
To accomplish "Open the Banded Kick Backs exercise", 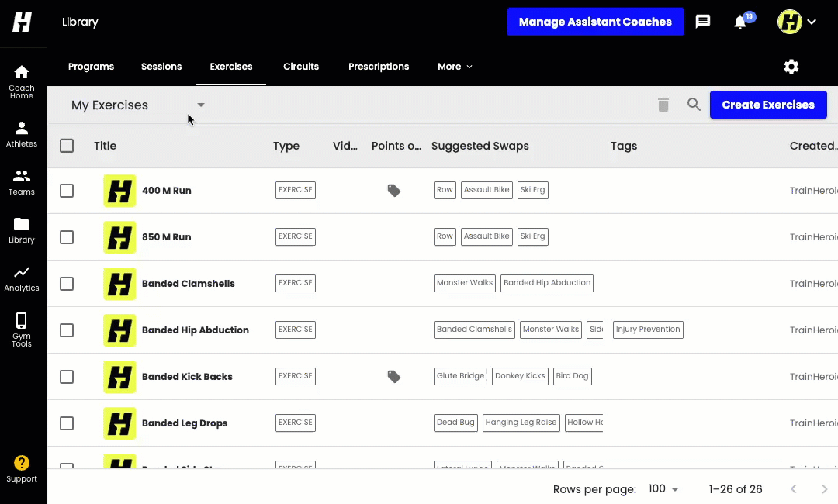I will tap(187, 376).
